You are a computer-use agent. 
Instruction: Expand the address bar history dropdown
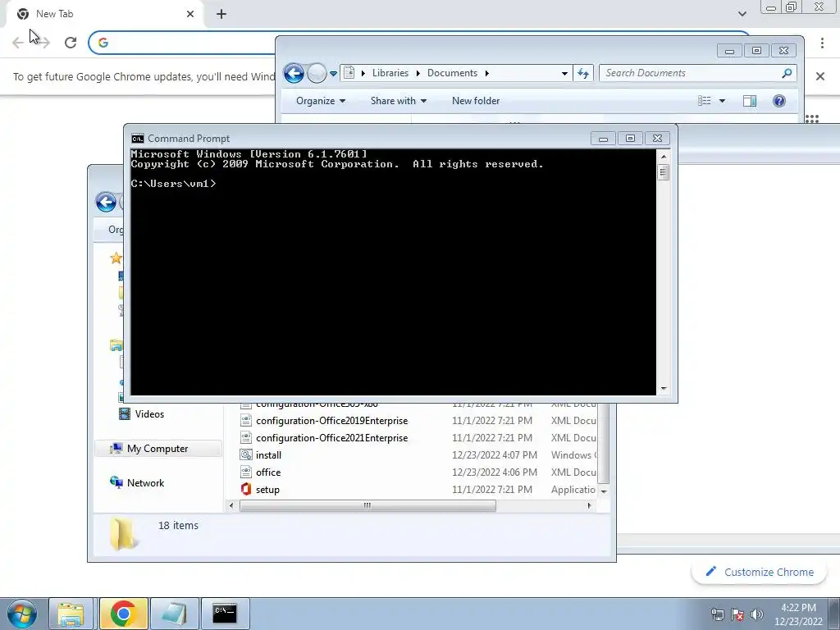(564, 73)
